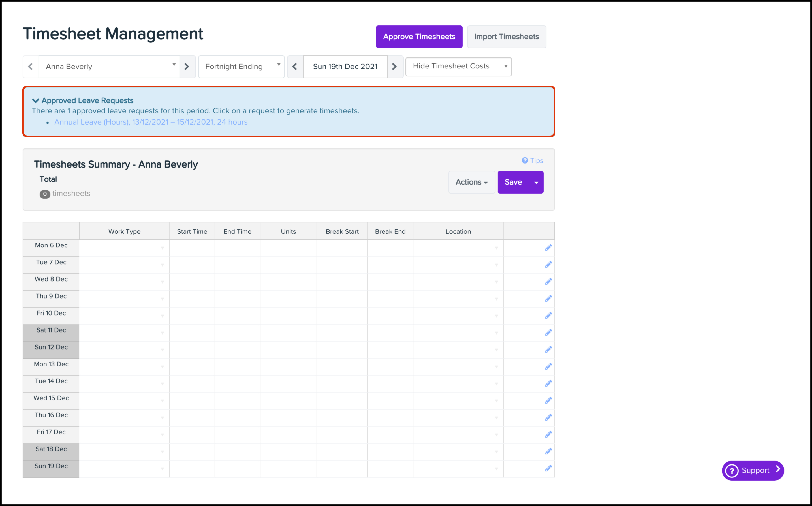Open the Anna Beverly employee dropdown
The width and height of the screenshot is (812, 506).
click(109, 67)
